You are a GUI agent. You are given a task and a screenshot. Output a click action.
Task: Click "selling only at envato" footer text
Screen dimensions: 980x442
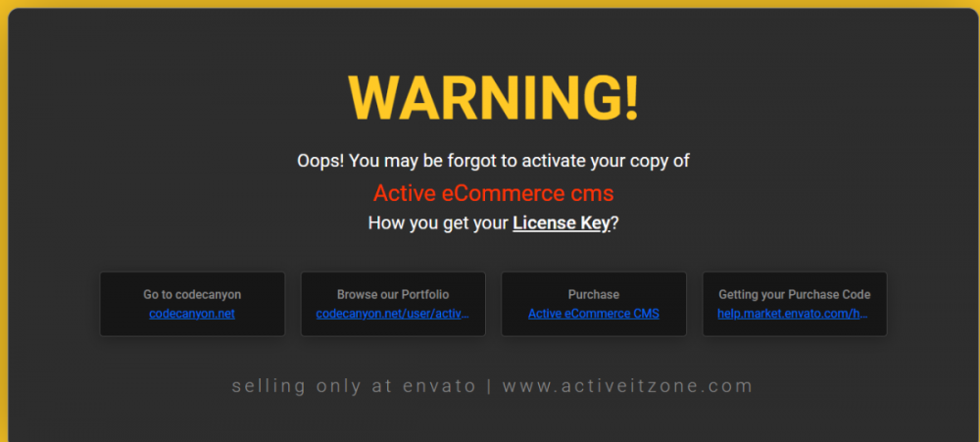tap(355, 386)
